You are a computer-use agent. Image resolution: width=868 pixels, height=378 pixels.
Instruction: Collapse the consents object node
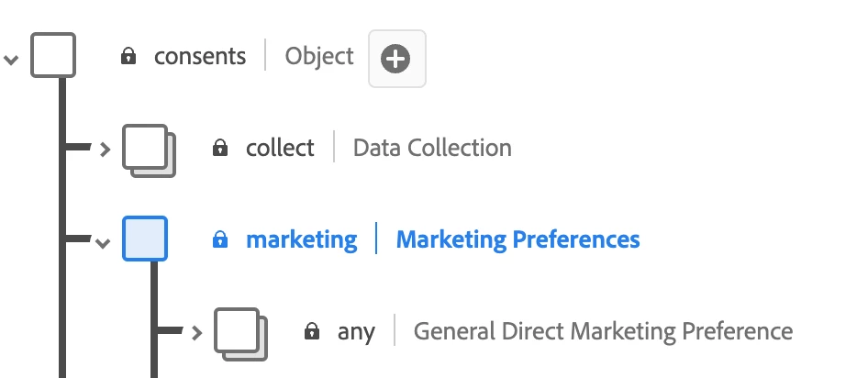pos(11,59)
